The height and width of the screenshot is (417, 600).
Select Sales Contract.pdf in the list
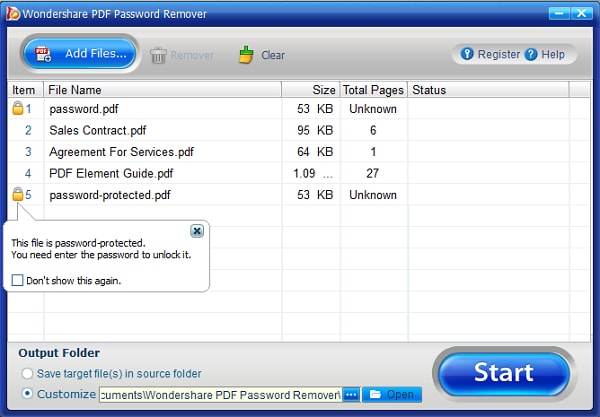[x=298, y=130]
